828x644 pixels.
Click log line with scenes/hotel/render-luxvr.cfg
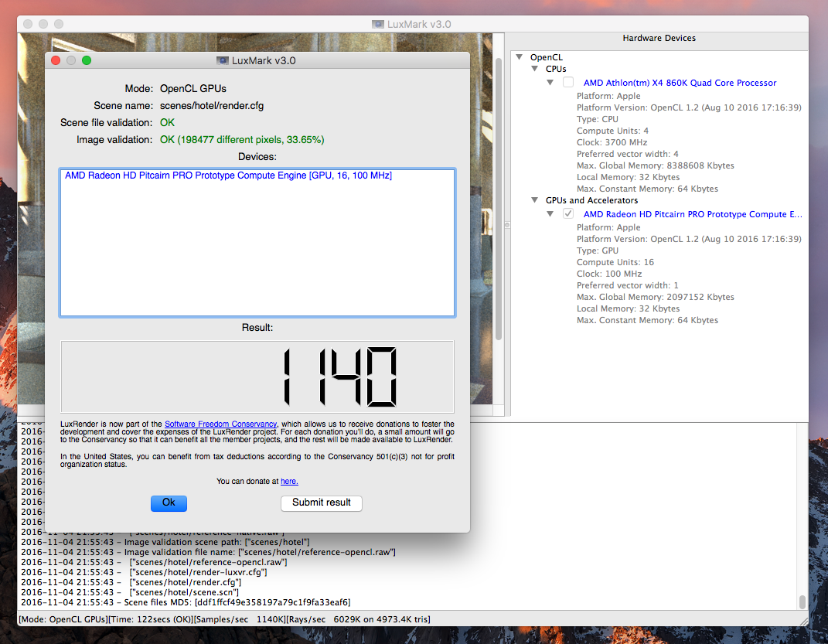144,572
